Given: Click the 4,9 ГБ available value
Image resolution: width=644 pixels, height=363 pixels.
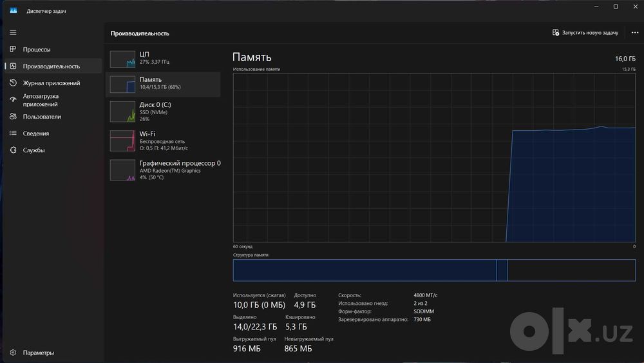Looking at the screenshot, I should [305, 305].
